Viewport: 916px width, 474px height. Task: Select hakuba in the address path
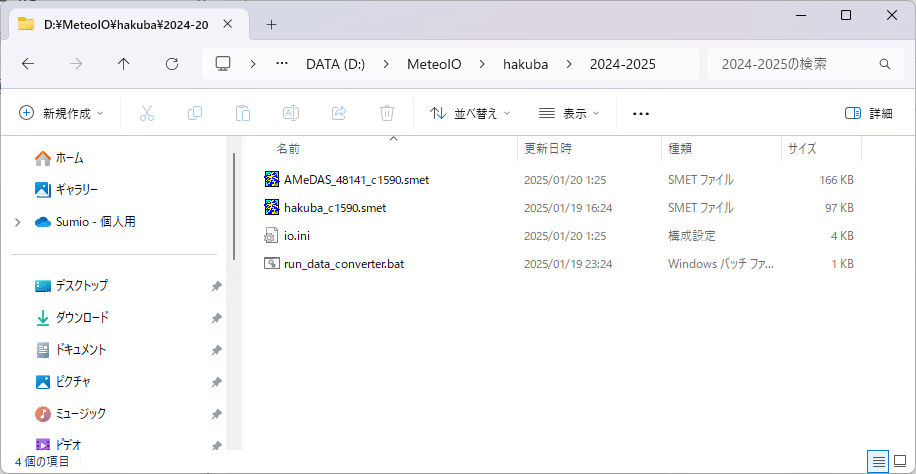[526, 64]
